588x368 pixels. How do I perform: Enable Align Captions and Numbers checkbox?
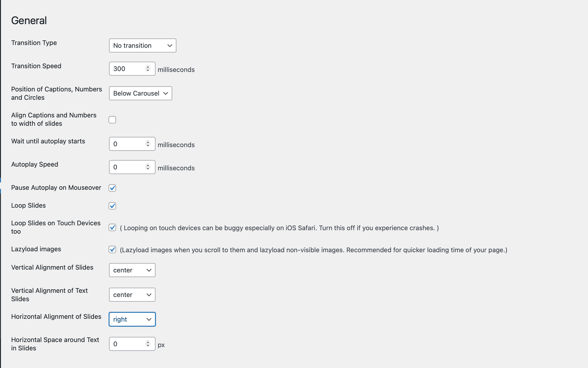(x=112, y=120)
